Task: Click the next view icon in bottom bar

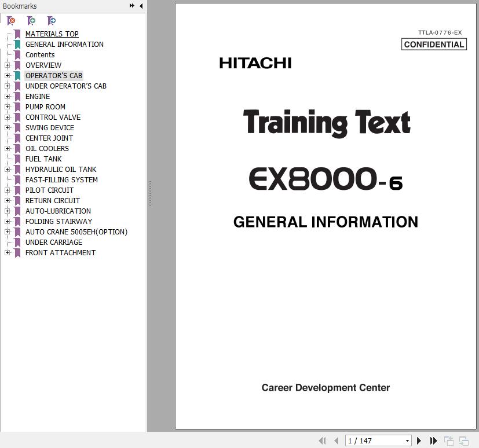Action: (464, 440)
